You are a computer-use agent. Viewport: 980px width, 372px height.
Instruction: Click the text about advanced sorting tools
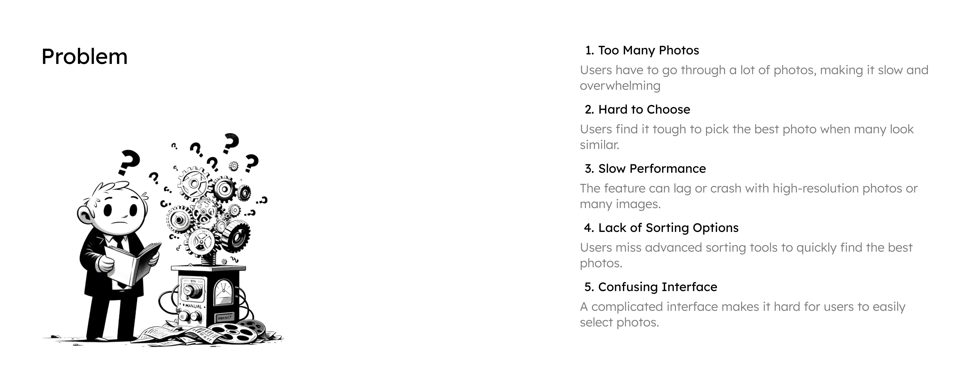[x=746, y=255]
